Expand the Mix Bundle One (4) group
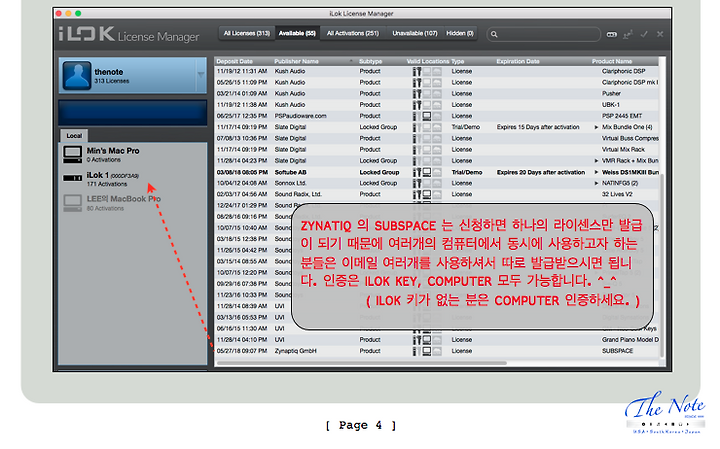 click(596, 127)
